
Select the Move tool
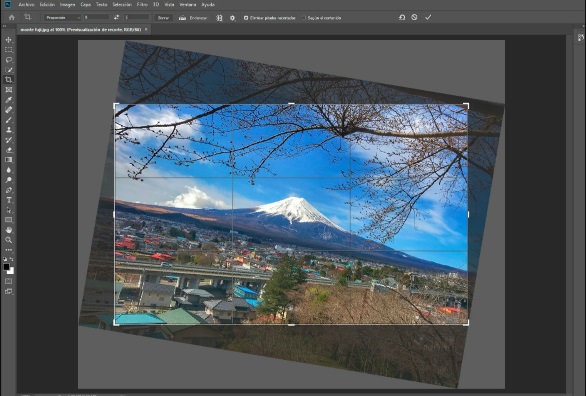coord(9,40)
